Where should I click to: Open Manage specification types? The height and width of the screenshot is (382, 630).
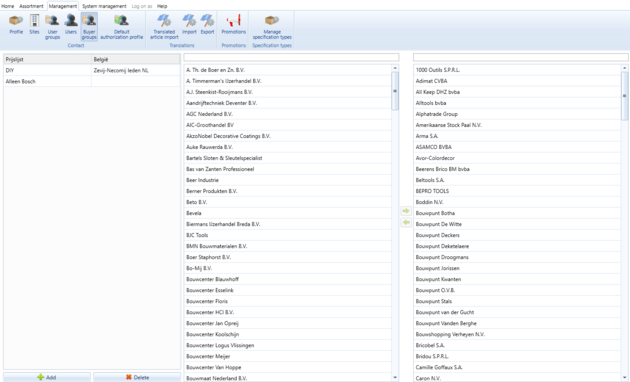pyautogui.click(x=272, y=27)
